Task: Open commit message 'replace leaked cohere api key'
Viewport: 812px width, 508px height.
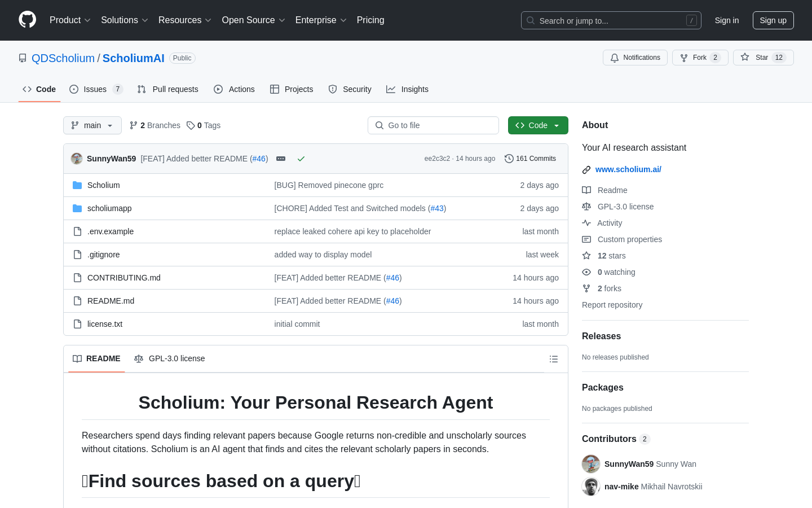Action: 352,231
